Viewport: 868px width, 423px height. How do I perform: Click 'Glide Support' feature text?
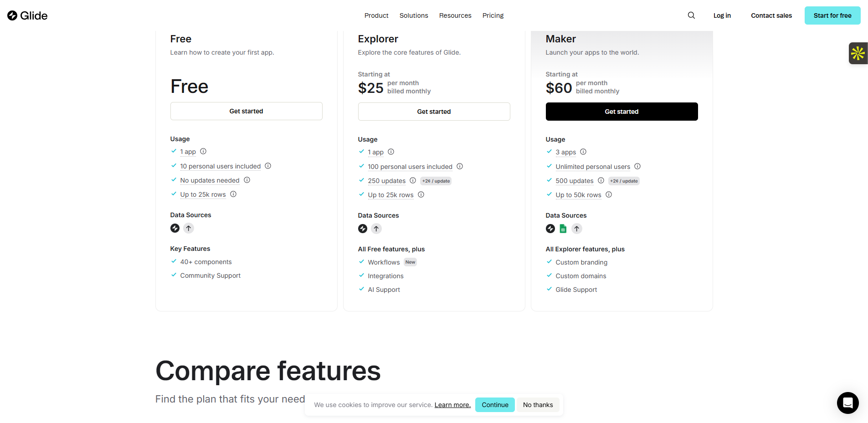point(576,290)
